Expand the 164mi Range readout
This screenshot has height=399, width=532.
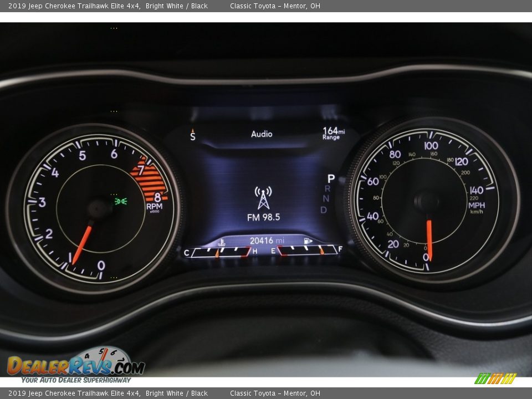pyautogui.click(x=332, y=133)
